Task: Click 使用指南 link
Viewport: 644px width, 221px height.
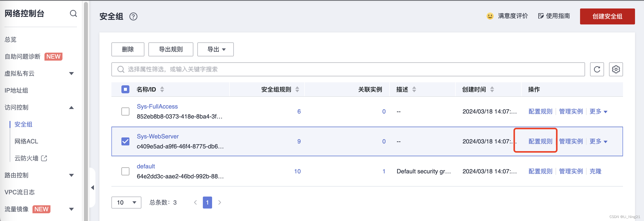Action: (558, 16)
